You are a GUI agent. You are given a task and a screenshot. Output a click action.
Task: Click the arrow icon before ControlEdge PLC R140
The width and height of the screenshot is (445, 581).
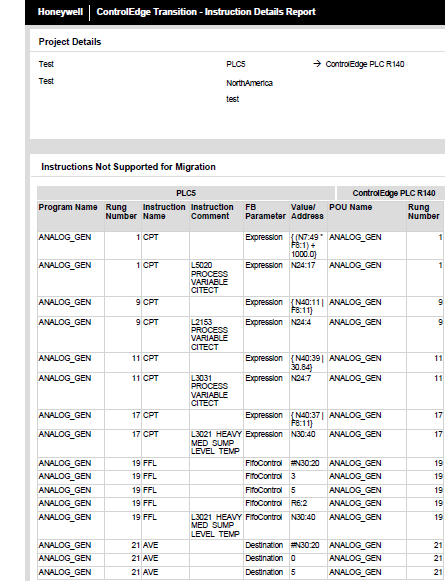317,64
